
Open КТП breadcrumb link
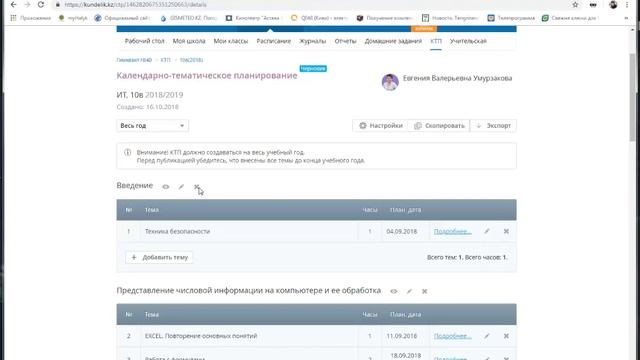tap(165, 60)
